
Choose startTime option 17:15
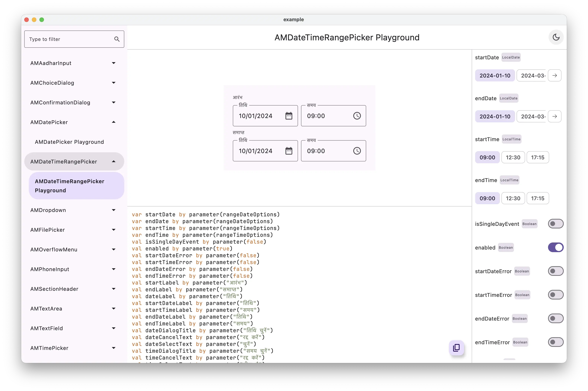point(538,157)
